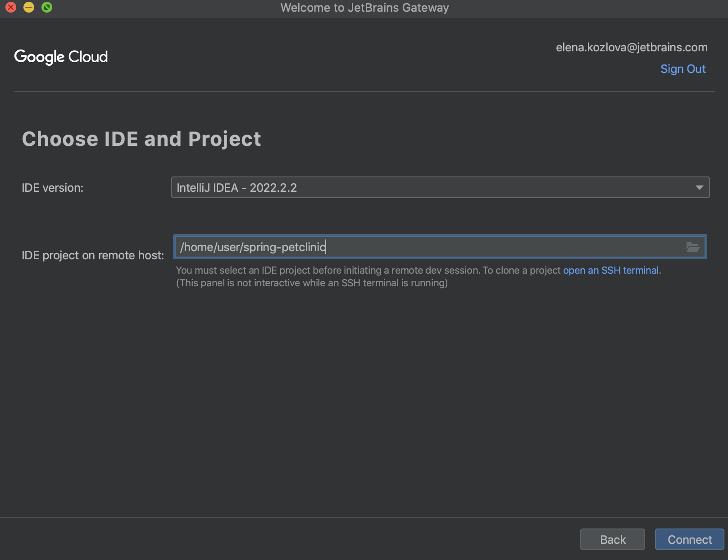Place cursor in the spring-petclinic path text

point(253,247)
